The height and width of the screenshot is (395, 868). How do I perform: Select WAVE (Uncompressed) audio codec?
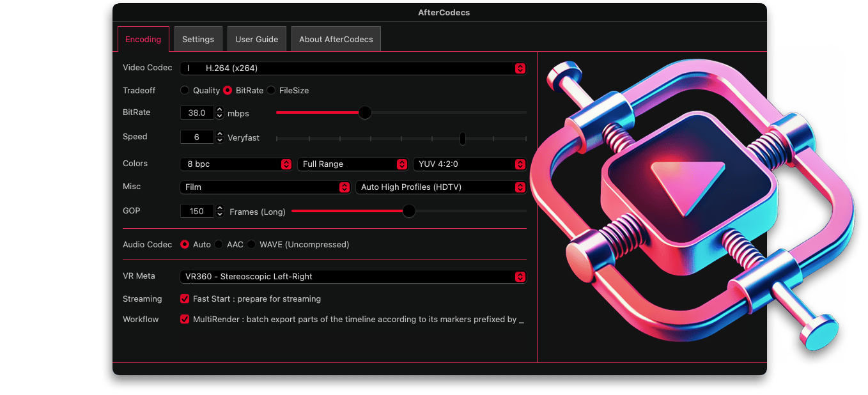(x=251, y=245)
